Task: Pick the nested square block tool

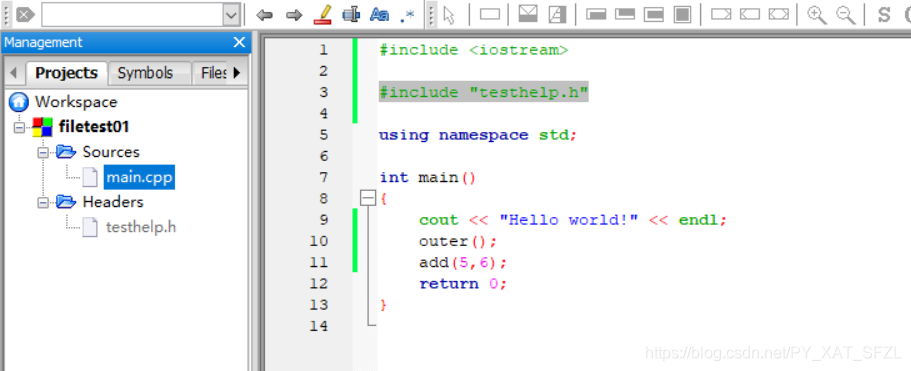Action: (682, 15)
